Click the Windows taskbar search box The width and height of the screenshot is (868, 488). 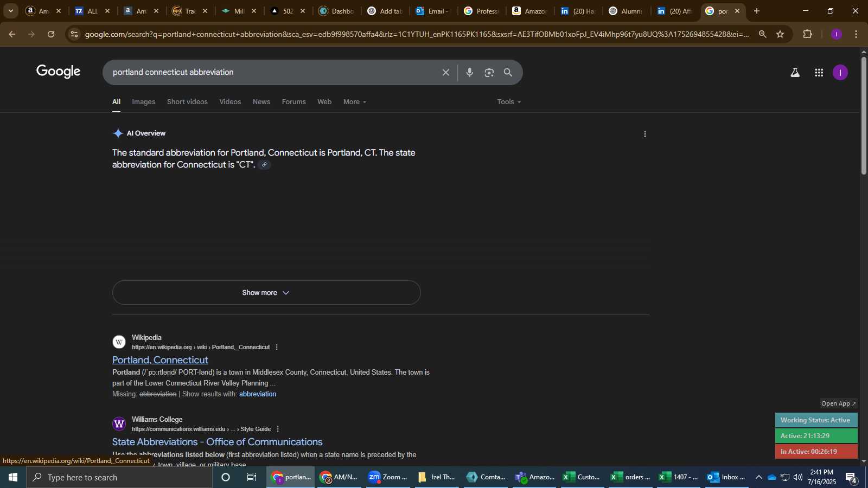119,477
